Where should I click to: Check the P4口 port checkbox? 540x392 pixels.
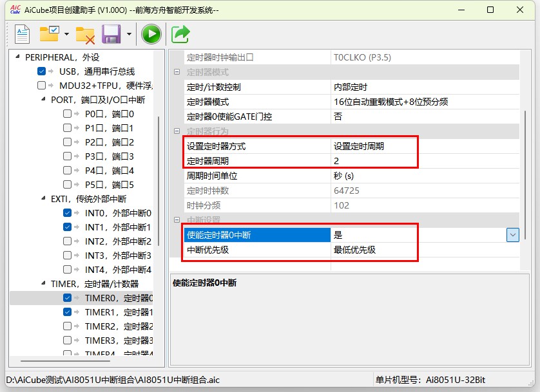[x=68, y=171]
